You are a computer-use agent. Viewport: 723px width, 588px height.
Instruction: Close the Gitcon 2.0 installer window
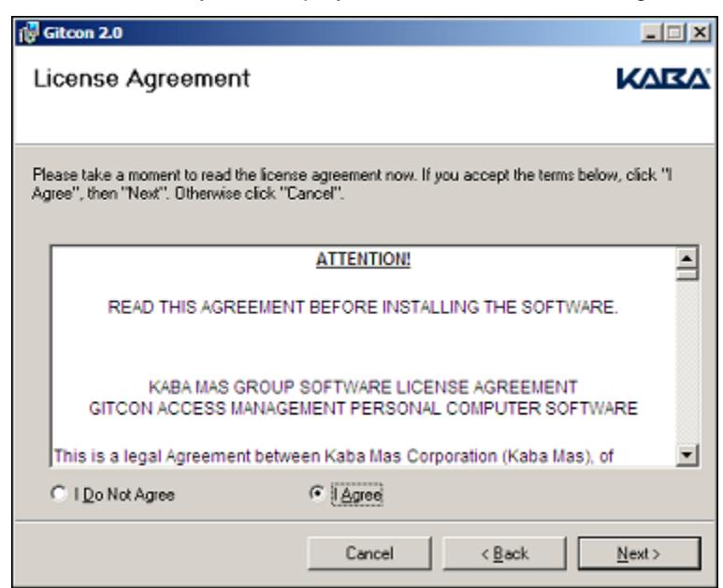point(700,33)
